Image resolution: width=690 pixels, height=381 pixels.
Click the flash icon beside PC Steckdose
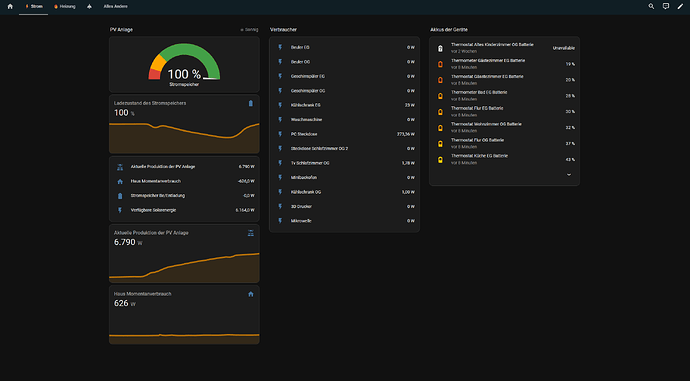(280, 134)
